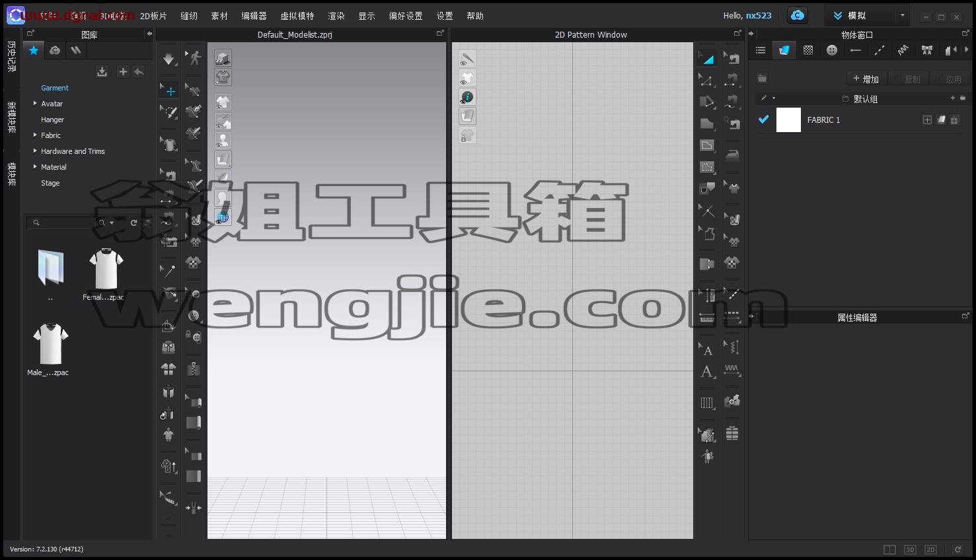
Task: Open the 模拟 mode dropdown
Action: [x=868, y=15]
